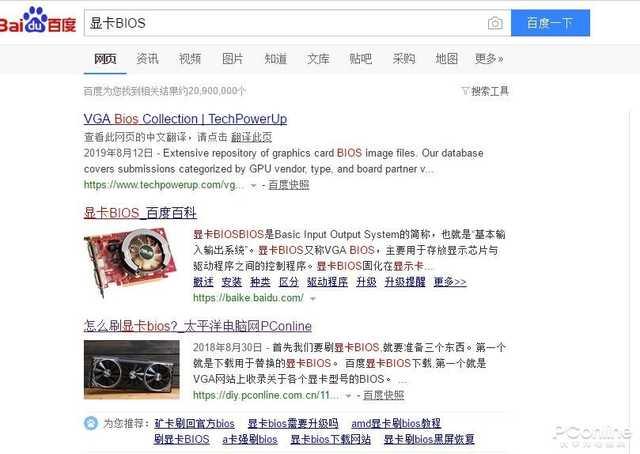
Task: Switch to the 资讯 tab
Action: click(x=147, y=58)
